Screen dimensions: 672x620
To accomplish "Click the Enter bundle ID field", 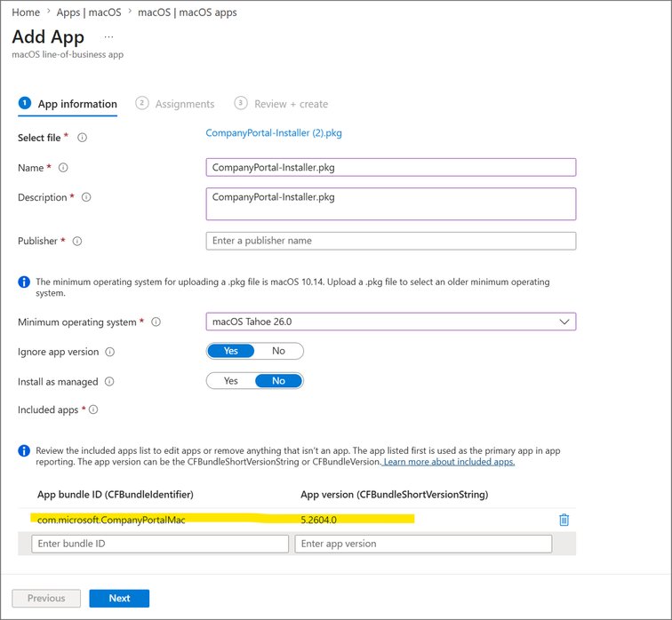I will [x=160, y=544].
